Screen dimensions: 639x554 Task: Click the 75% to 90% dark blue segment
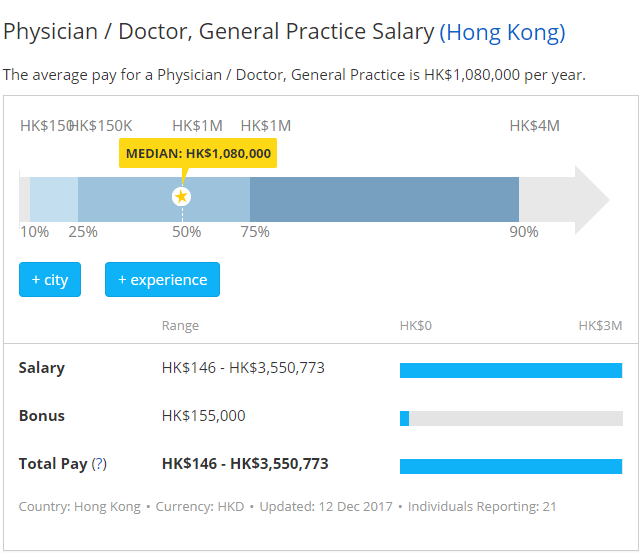[x=384, y=198]
